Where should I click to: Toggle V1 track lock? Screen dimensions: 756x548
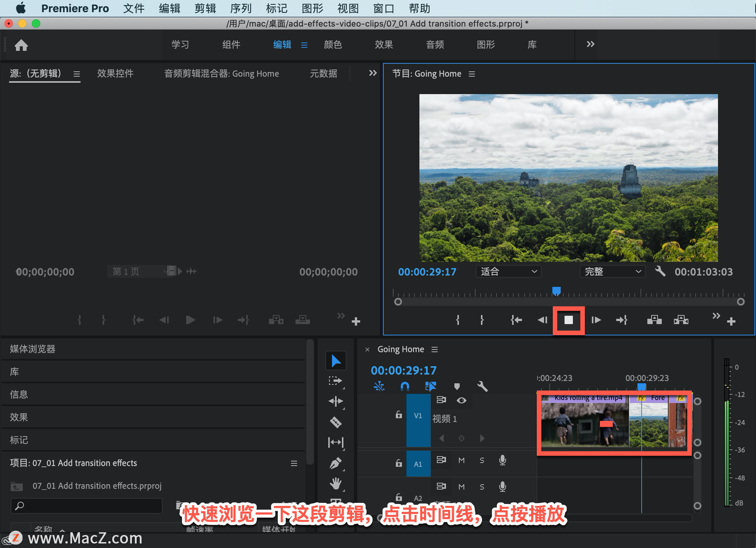(398, 415)
